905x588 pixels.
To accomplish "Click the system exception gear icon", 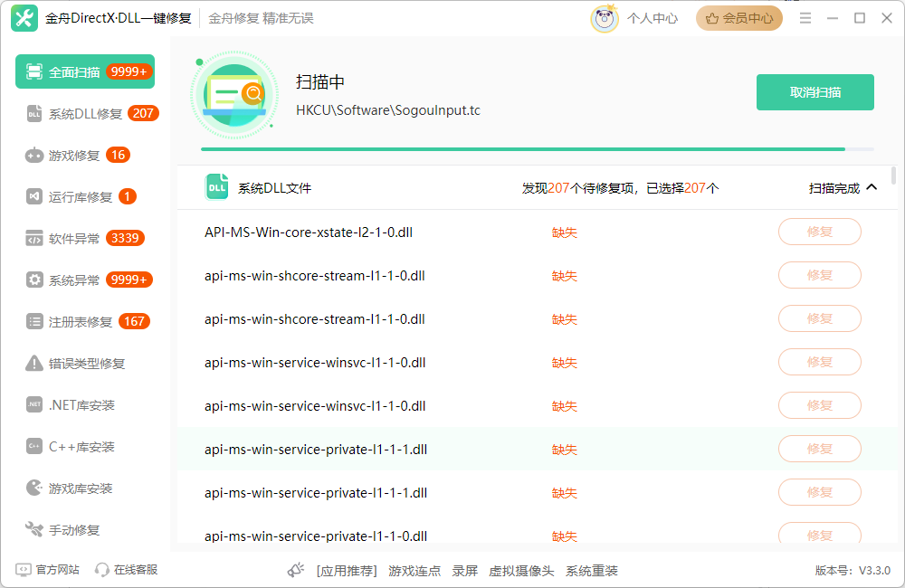I will (x=34, y=280).
